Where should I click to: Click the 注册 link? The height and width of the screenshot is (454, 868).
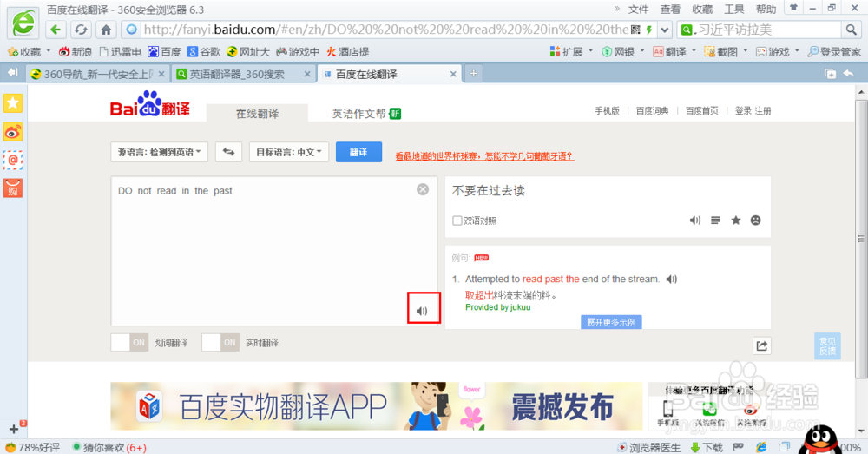tap(763, 111)
